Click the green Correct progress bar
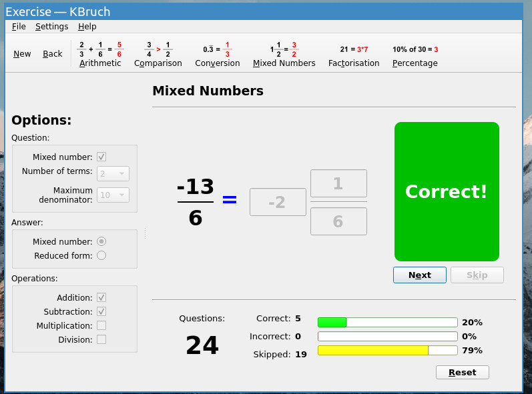This screenshot has height=394, width=532. pyautogui.click(x=387, y=322)
